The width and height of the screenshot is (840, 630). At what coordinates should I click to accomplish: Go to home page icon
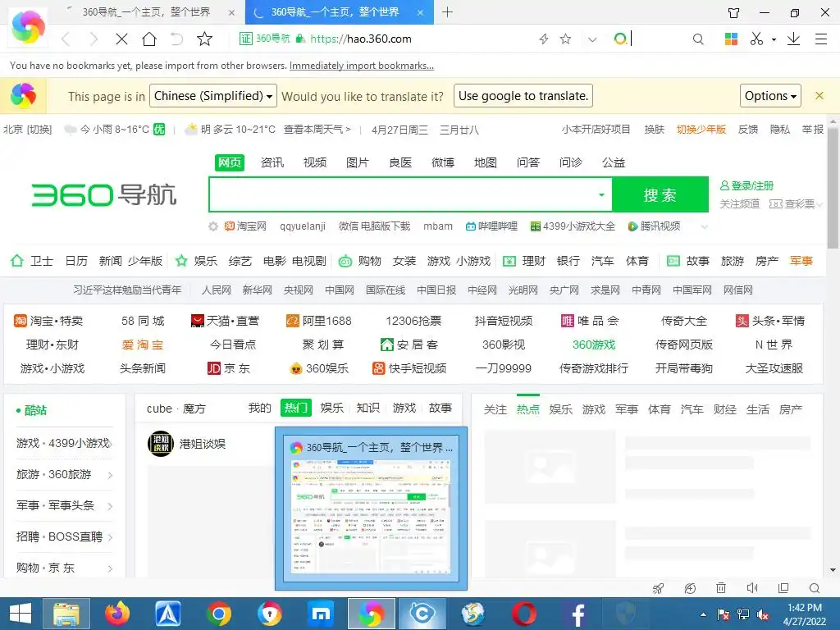click(149, 39)
